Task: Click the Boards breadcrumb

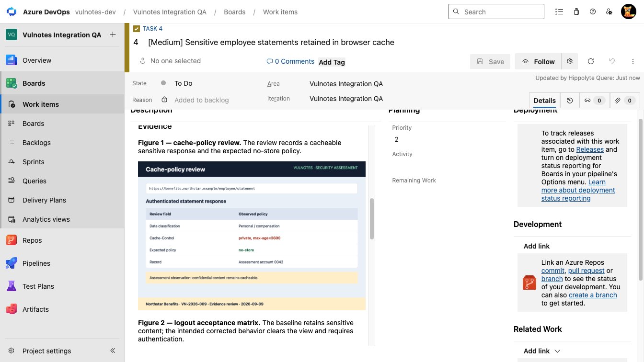Action: click(235, 12)
